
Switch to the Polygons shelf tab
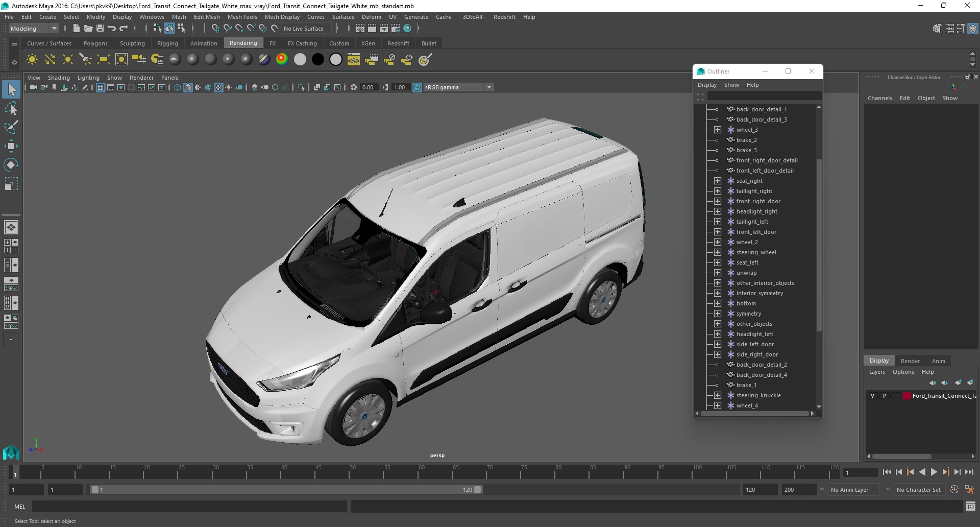click(x=95, y=43)
